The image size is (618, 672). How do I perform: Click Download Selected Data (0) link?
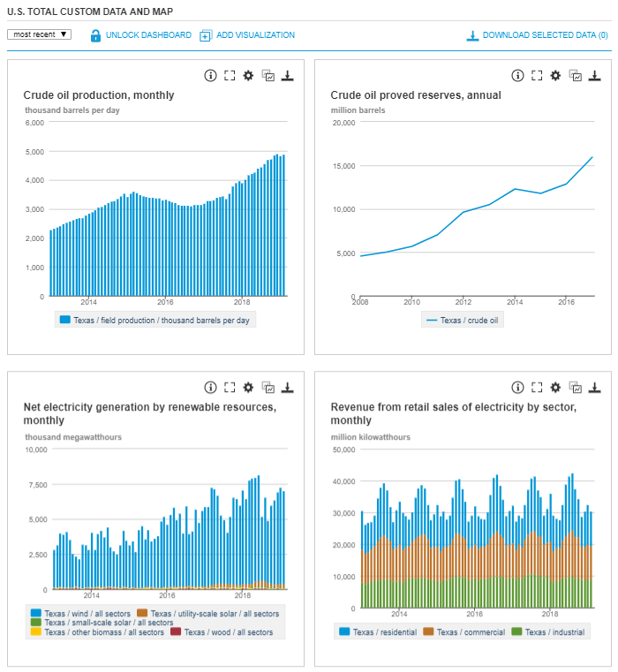pyautogui.click(x=545, y=35)
